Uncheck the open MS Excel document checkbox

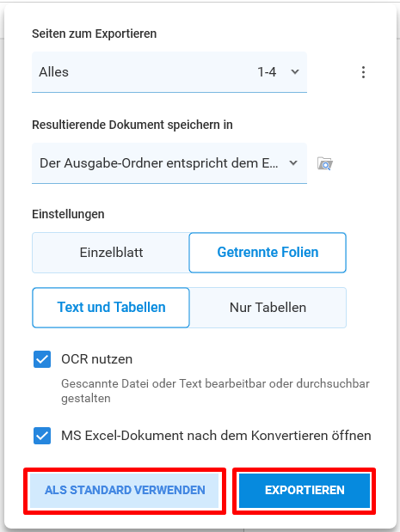pyautogui.click(x=42, y=436)
